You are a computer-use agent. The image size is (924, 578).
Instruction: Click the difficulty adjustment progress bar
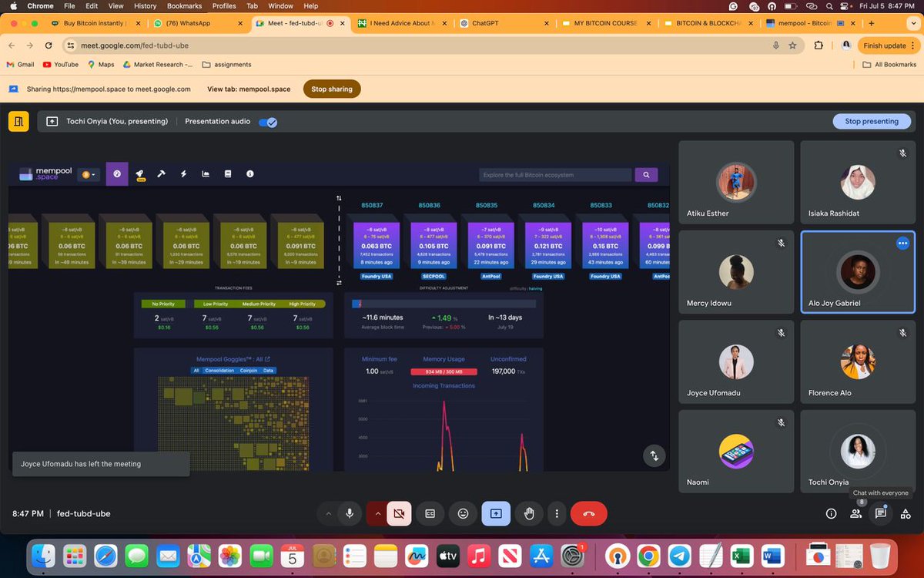(443, 304)
